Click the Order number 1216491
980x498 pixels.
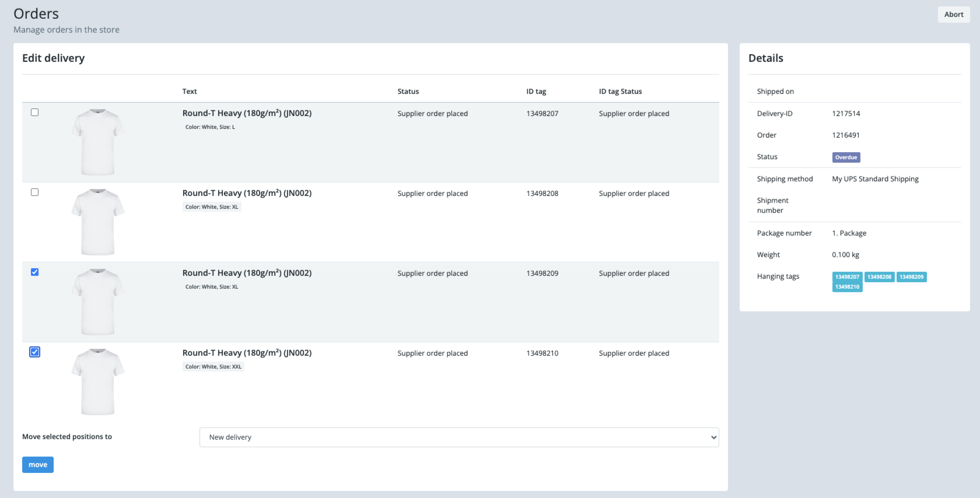click(x=846, y=135)
